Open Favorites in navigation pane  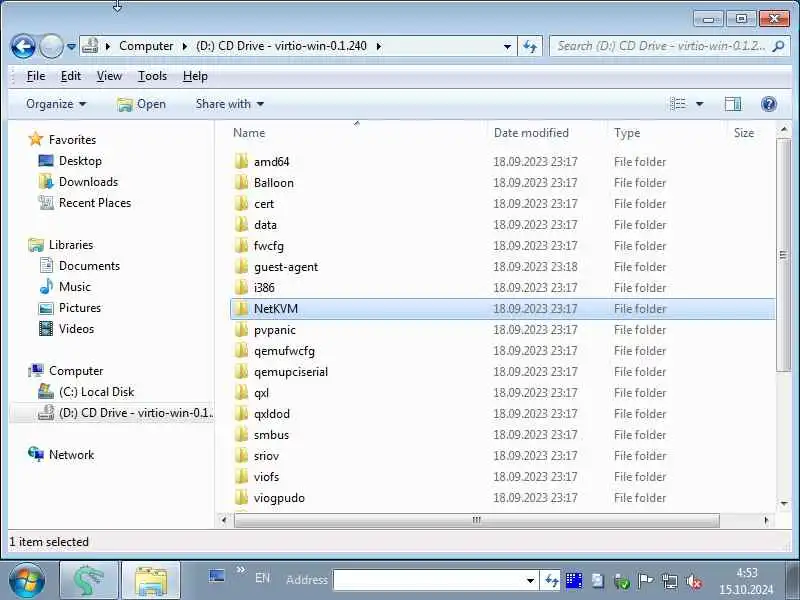pyautogui.click(x=72, y=139)
